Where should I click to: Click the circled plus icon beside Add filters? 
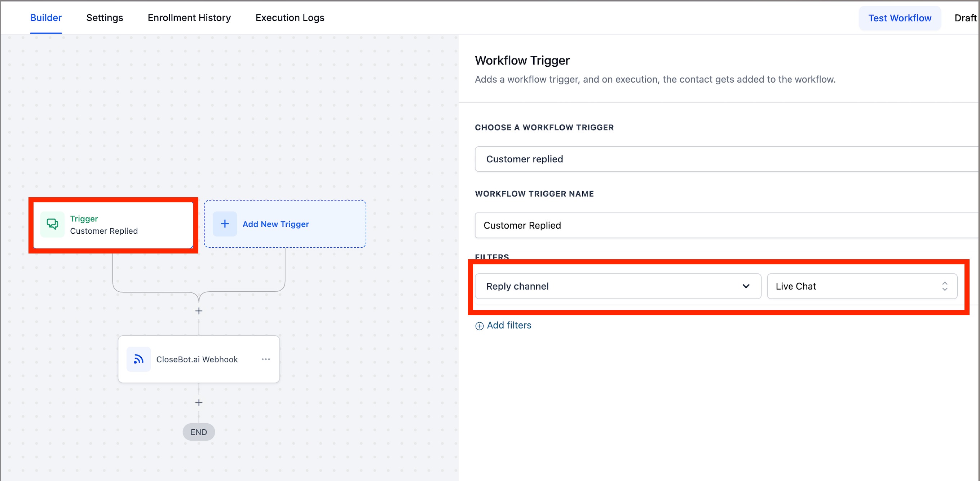[x=479, y=326]
